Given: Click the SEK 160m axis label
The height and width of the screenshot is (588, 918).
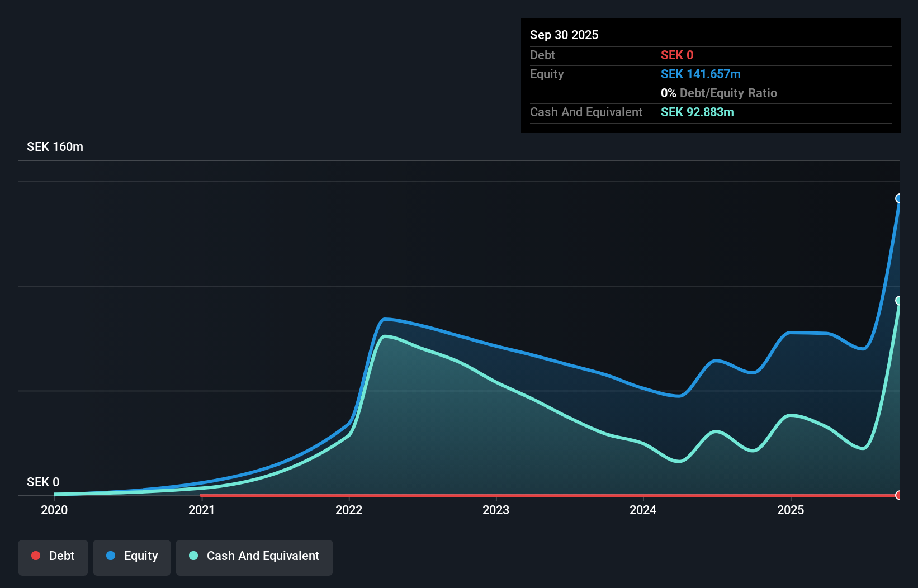Looking at the screenshot, I should pos(55,146).
